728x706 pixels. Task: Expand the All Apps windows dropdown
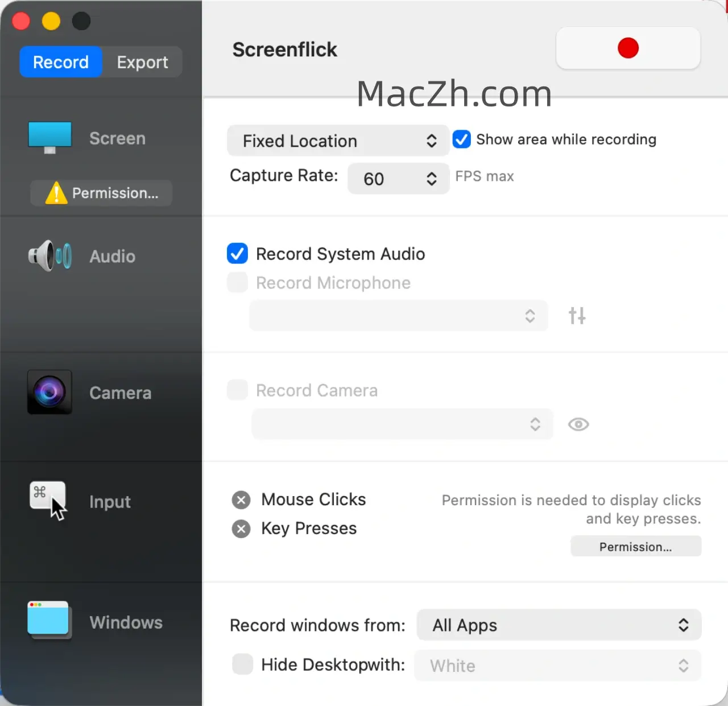tap(559, 625)
